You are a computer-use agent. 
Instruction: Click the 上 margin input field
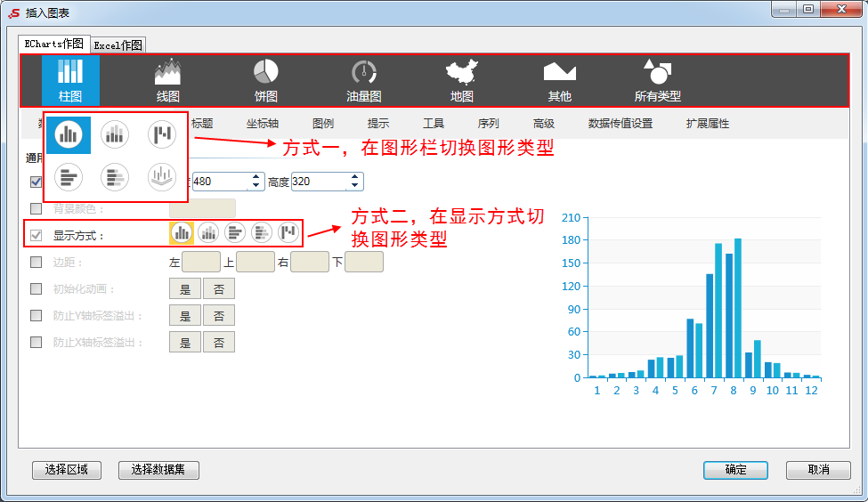(256, 262)
